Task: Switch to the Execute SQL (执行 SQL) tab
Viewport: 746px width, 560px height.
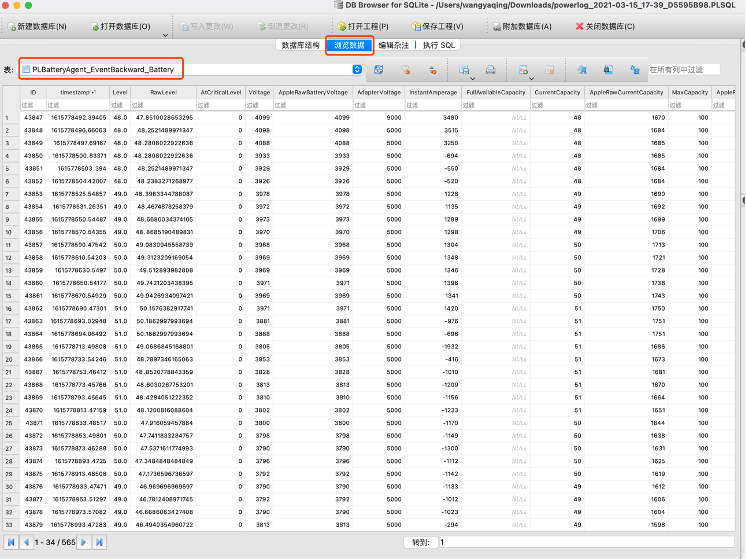Action: tap(439, 45)
